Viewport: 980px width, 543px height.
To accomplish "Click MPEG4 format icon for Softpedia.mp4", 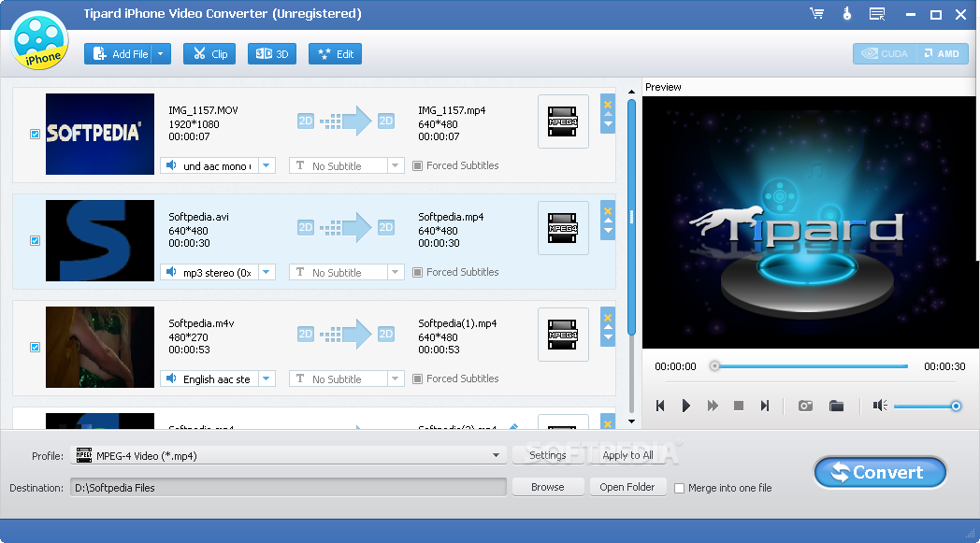I will pyautogui.click(x=563, y=228).
